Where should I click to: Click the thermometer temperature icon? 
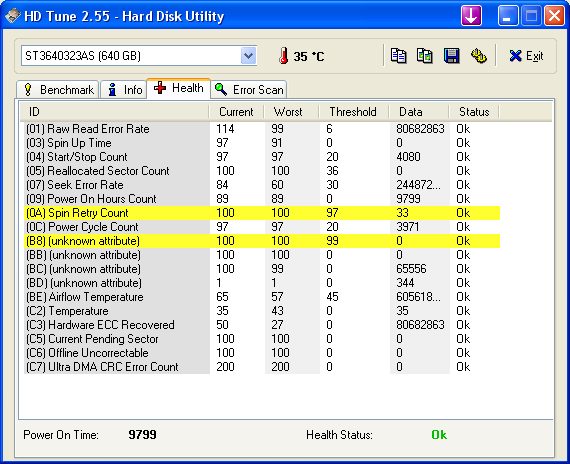click(x=284, y=56)
